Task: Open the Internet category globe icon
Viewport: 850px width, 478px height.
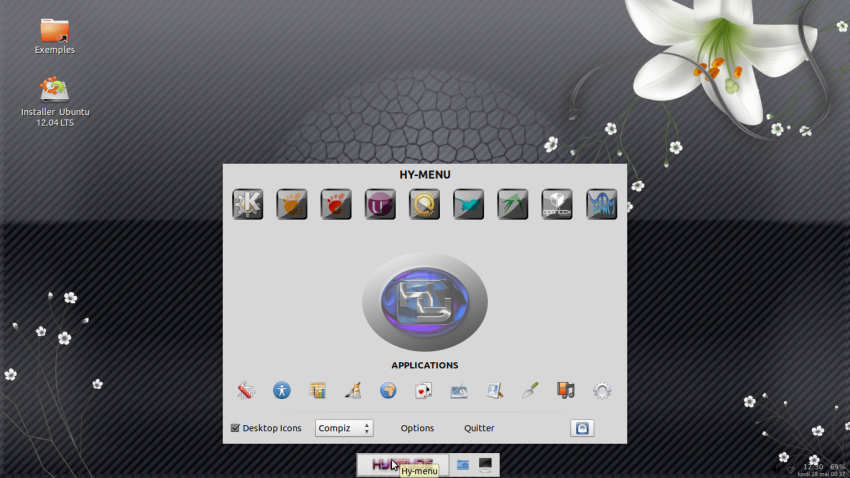Action: click(388, 391)
